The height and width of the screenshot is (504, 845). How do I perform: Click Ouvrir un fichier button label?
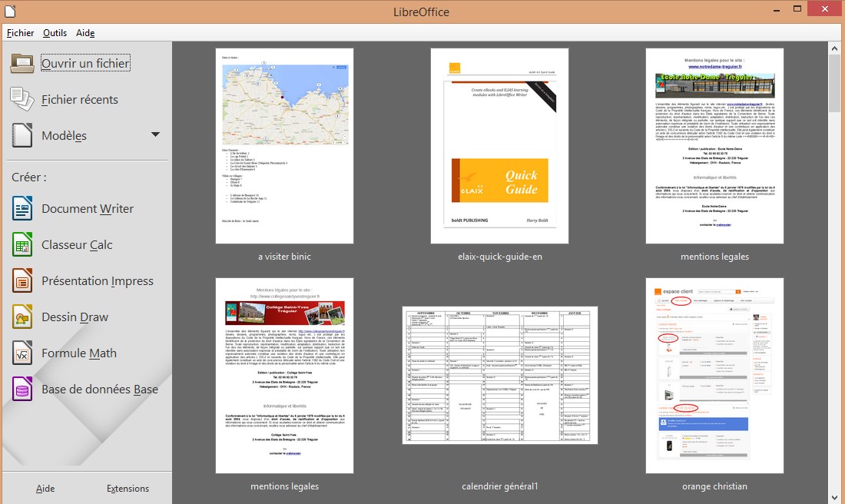point(86,63)
